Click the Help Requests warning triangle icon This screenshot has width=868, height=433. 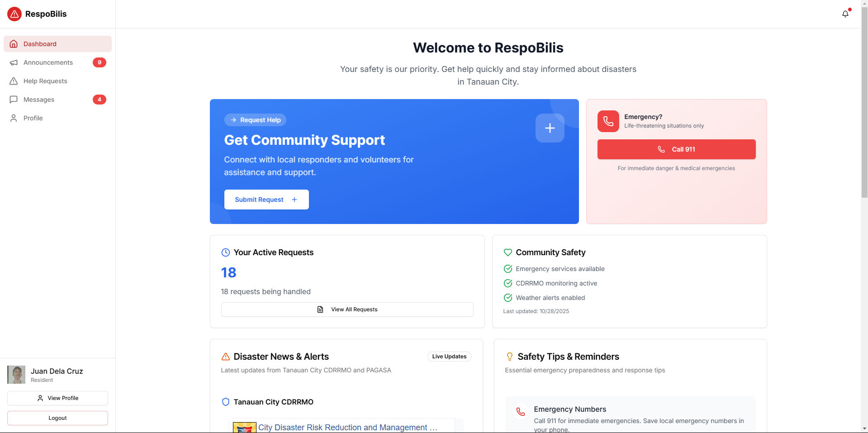click(x=14, y=81)
